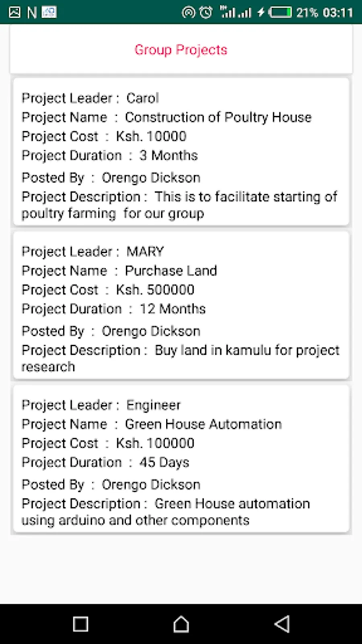Tap the battery indicator icon

(280, 12)
